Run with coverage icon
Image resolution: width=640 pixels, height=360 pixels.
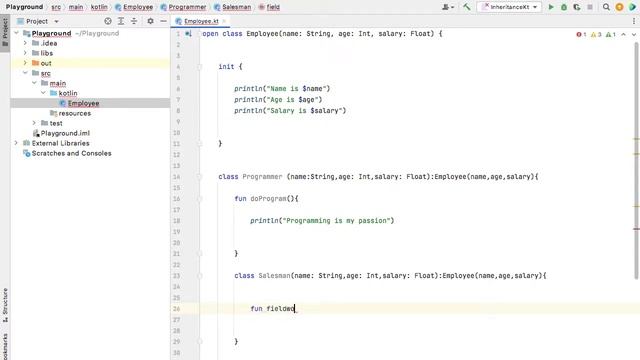577,7
